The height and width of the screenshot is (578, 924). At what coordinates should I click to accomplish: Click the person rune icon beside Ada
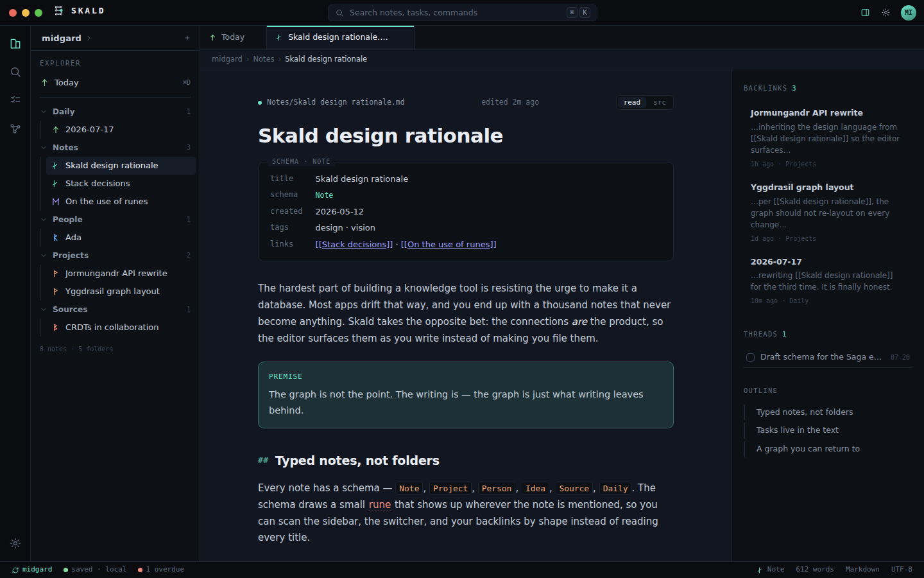tap(55, 238)
